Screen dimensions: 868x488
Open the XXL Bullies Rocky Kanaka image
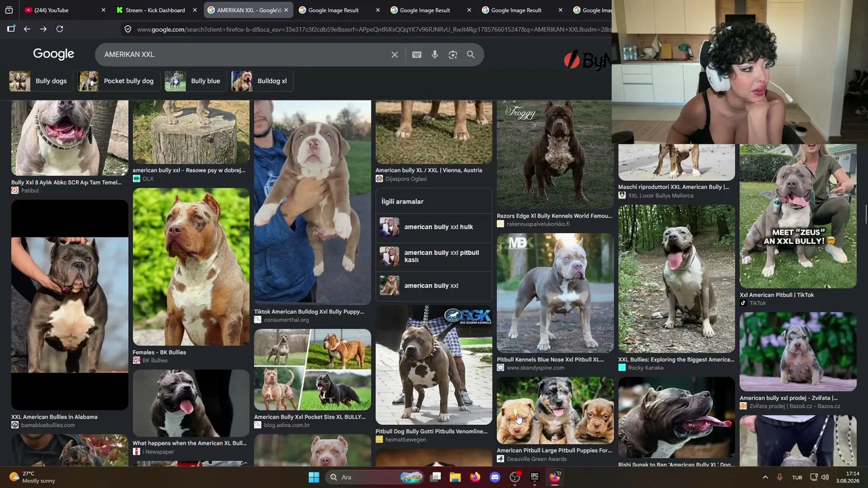coord(677,279)
